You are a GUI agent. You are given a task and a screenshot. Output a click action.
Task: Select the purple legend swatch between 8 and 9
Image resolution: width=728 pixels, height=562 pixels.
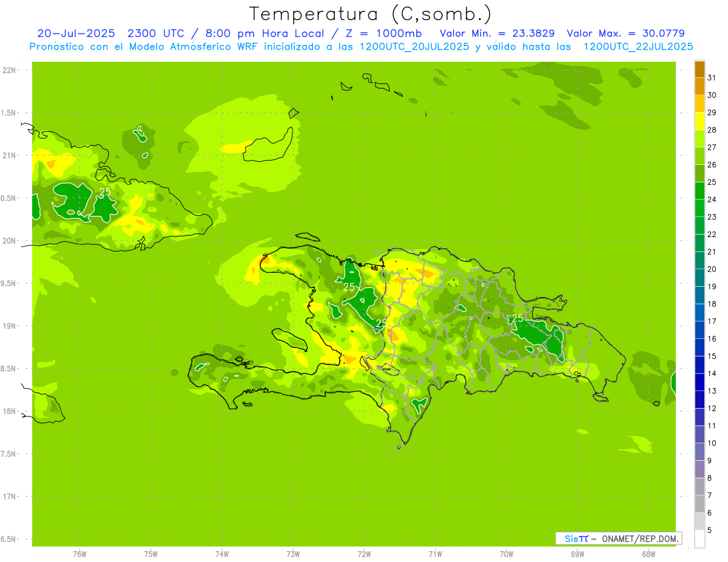[x=699, y=469]
